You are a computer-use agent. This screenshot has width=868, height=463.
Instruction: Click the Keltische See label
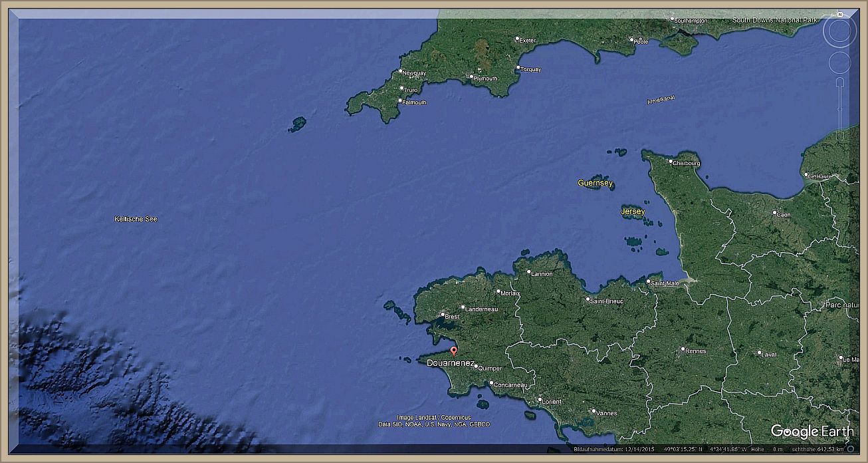tap(136, 219)
